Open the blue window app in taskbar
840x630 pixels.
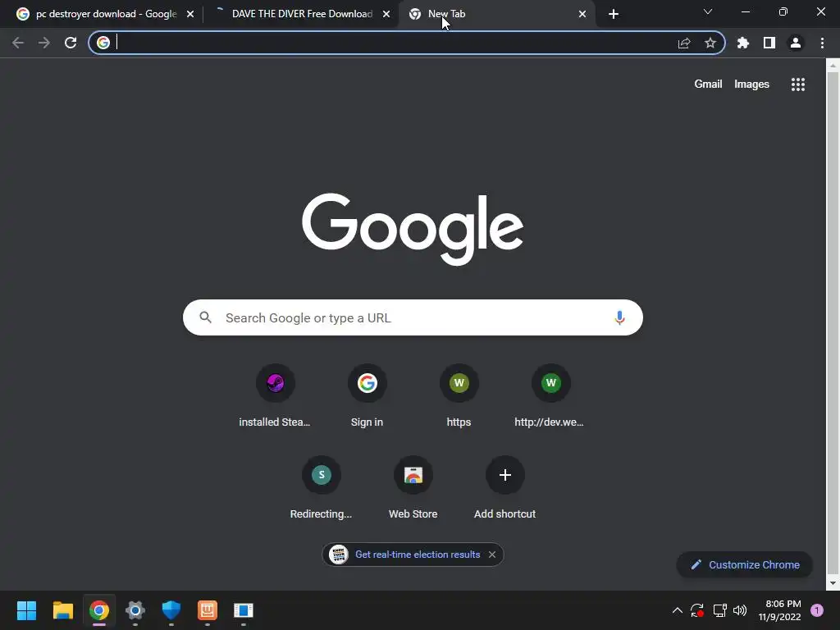click(243, 610)
